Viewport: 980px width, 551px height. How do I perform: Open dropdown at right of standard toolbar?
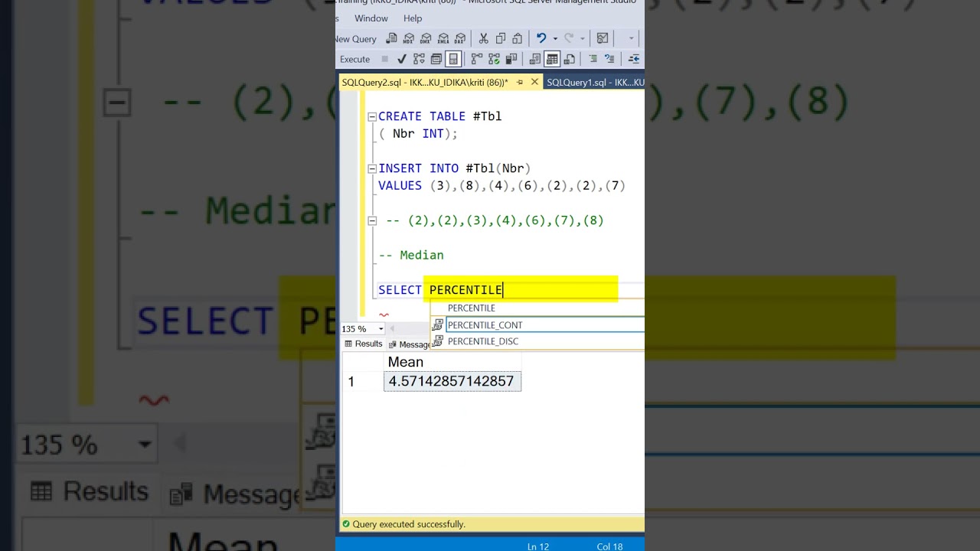631,38
